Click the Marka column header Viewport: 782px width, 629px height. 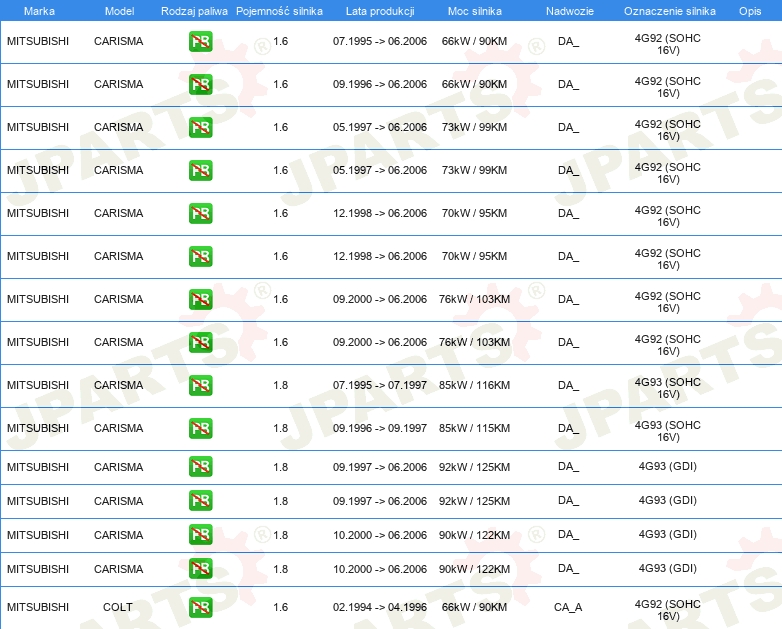coord(39,11)
